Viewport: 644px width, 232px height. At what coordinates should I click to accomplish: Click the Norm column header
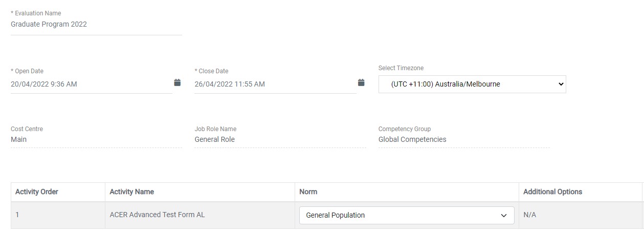(308, 192)
